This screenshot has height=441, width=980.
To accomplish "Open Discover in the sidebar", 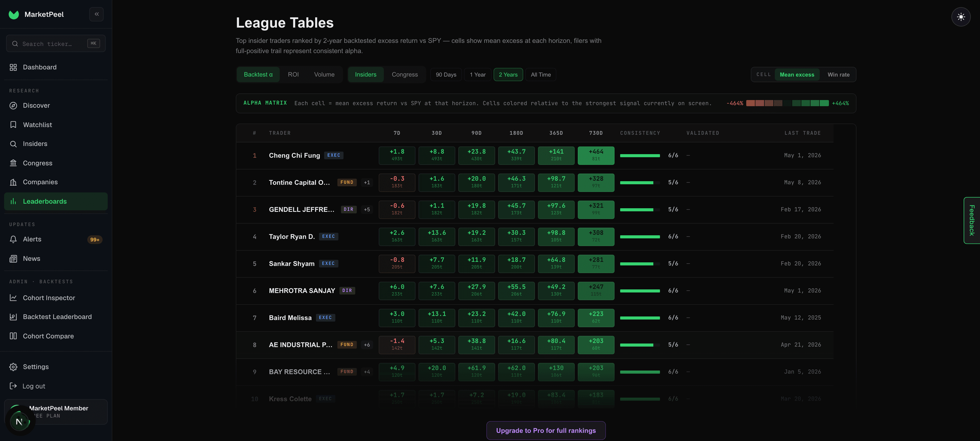I will tap(56, 105).
